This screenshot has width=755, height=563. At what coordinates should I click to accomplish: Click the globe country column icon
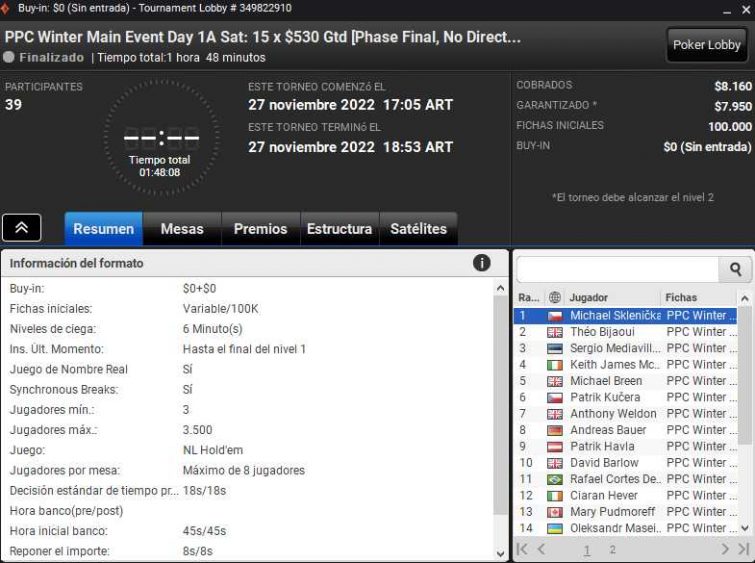pos(555,298)
